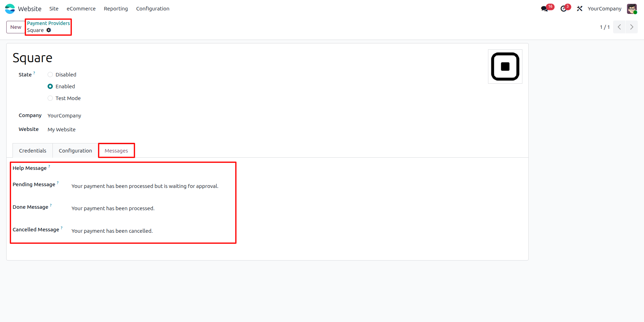This screenshot has width=644, height=322.
Task: Switch to the Configuration tab in form
Action: coord(75,151)
